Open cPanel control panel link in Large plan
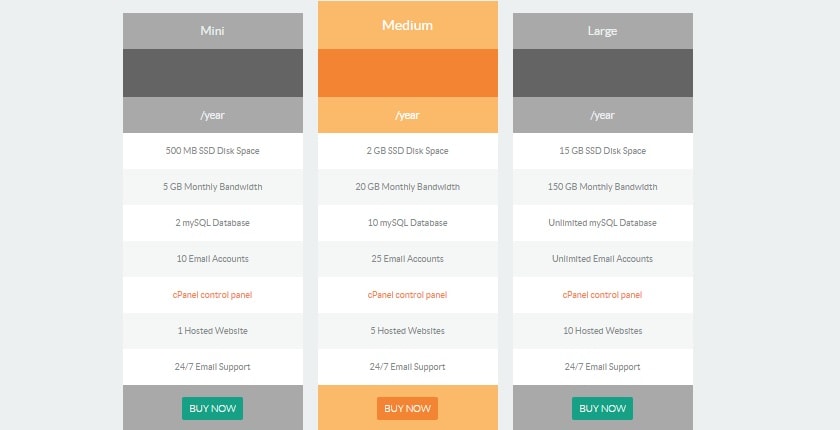The image size is (840, 430). point(602,295)
